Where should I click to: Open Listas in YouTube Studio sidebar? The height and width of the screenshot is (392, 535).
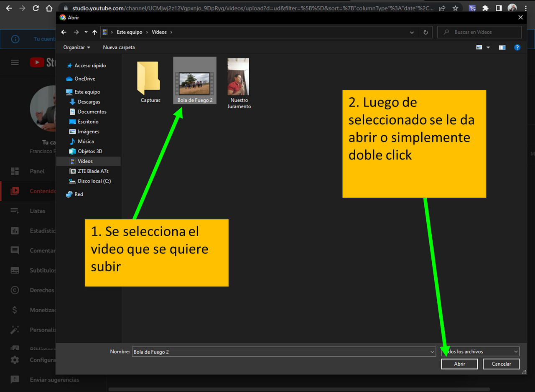[28, 211]
